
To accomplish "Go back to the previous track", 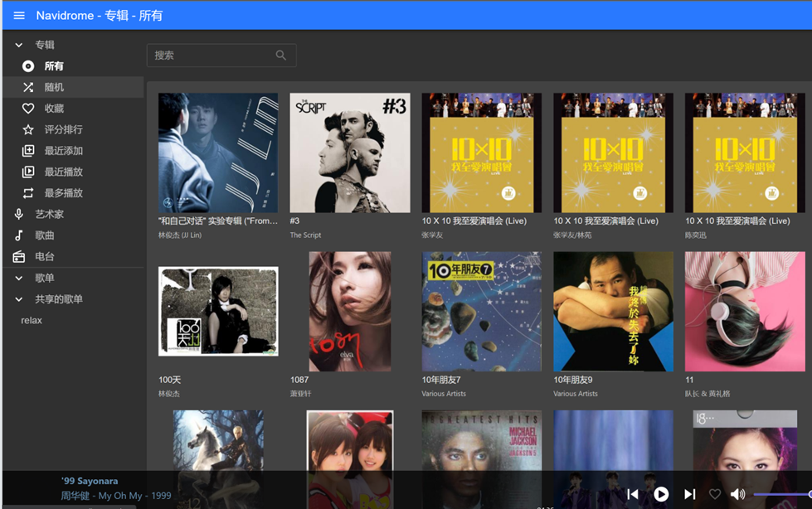I will click(633, 494).
